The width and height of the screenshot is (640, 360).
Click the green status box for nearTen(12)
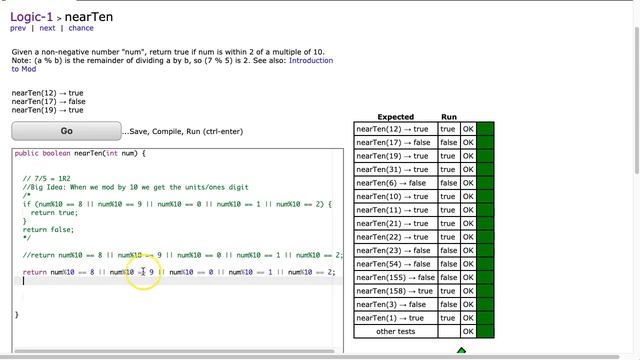[x=485, y=129]
